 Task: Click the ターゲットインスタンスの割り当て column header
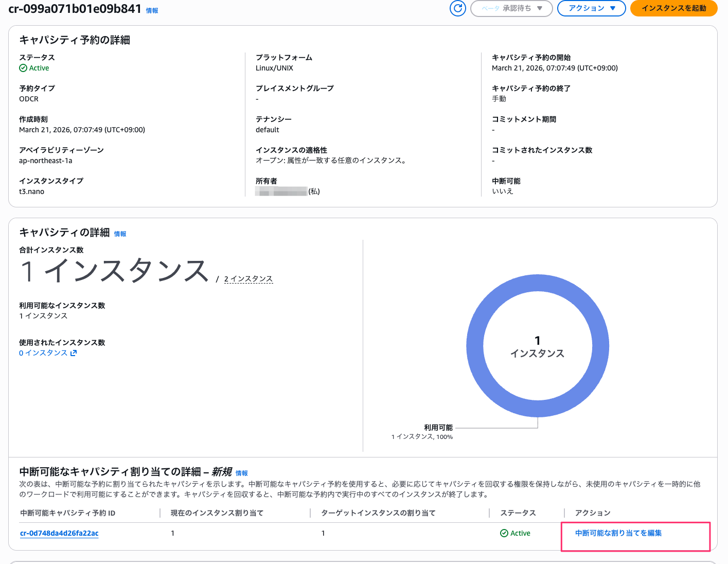[x=378, y=513]
